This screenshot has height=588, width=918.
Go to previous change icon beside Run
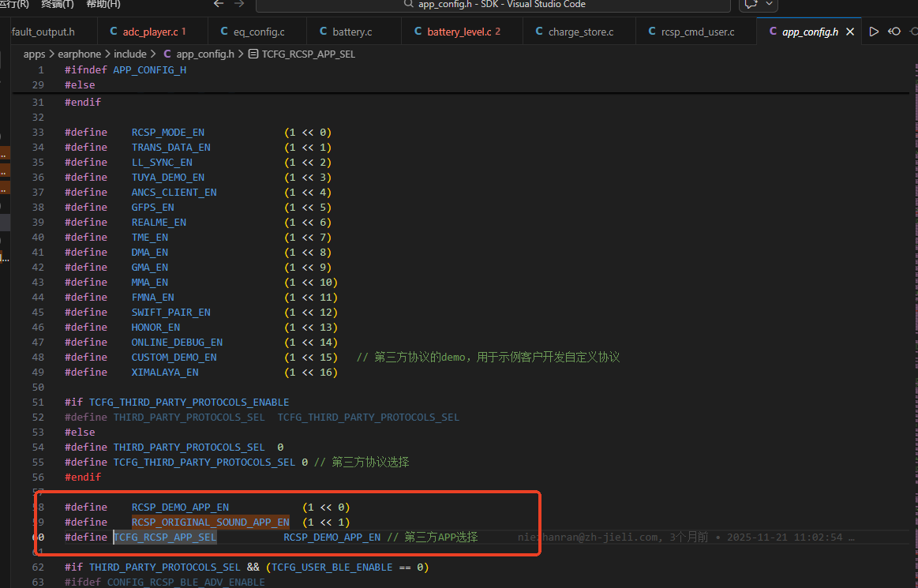click(x=894, y=32)
